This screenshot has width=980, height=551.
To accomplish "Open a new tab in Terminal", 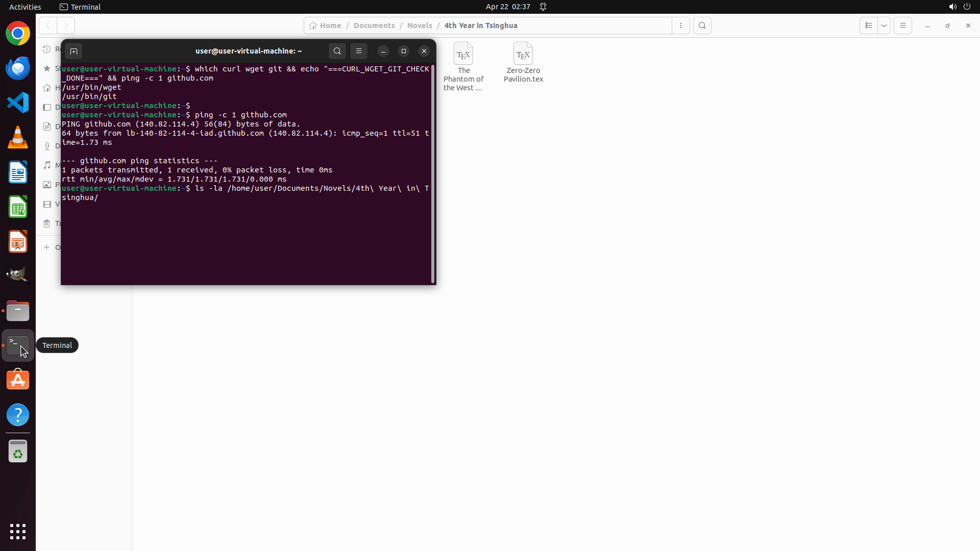I will click(73, 51).
